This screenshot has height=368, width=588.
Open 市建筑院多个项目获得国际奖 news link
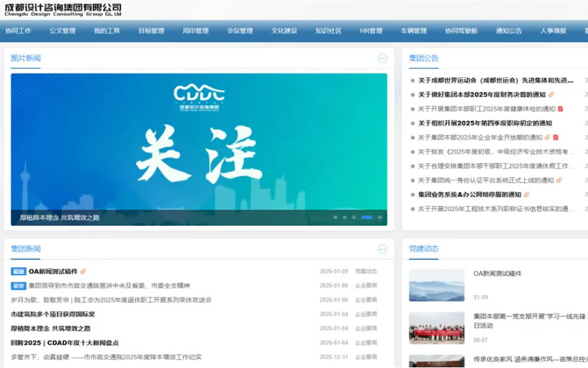pyautogui.click(x=53, y=314)
